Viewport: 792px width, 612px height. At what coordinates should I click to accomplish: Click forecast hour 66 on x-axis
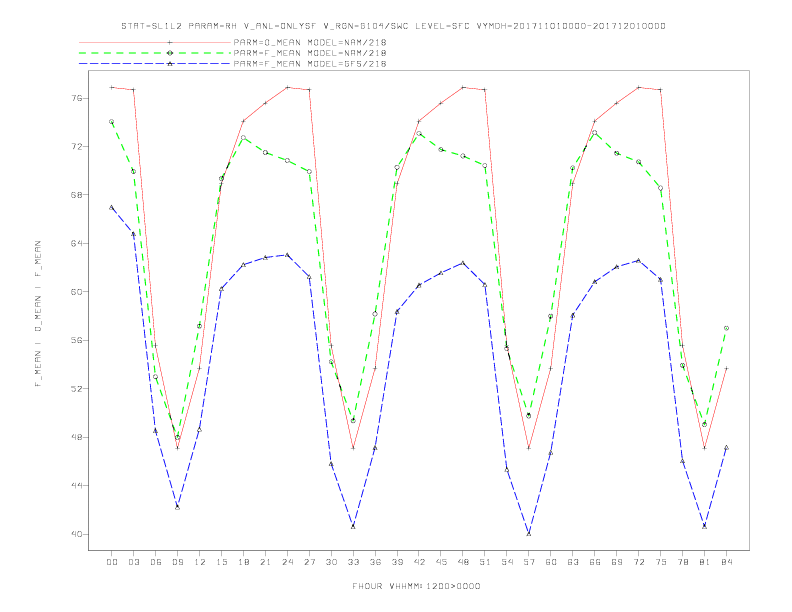point(595,562)
